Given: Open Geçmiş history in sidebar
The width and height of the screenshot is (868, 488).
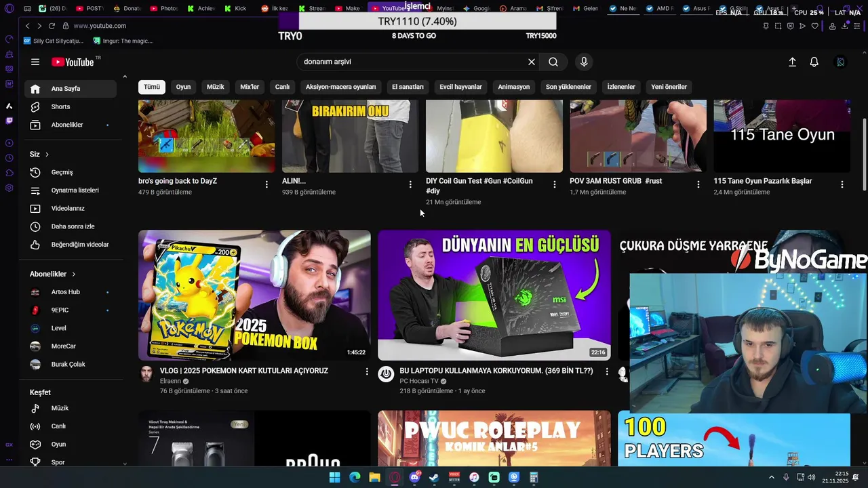Looking at the screenshot, I should pos(71,172).
